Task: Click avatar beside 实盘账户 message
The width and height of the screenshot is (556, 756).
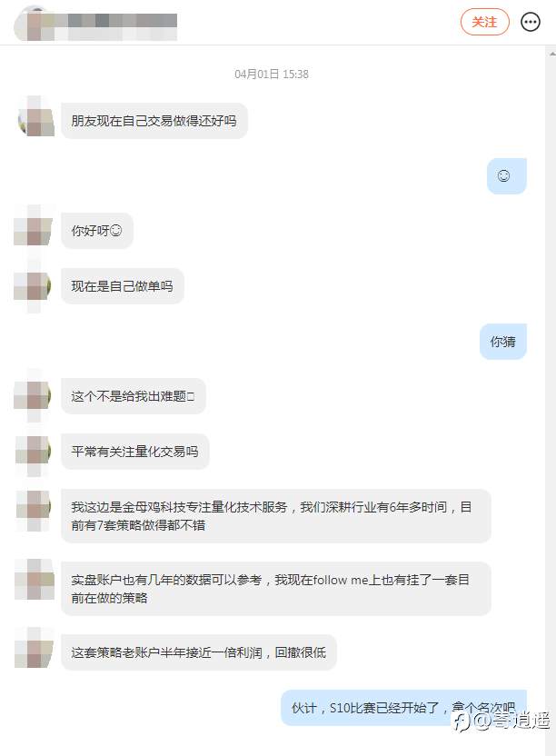Action: pos(34,580)
